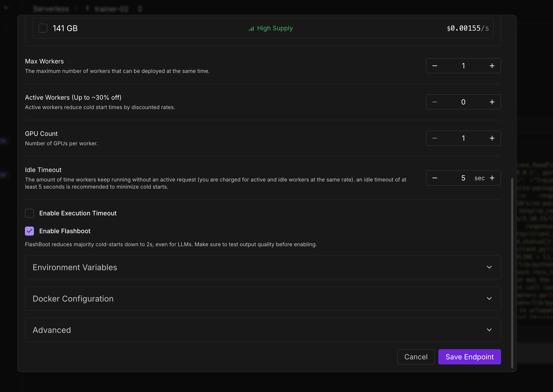
Task: Lower Idle Timeout with minus icon
Action: (x=435, y=178)
